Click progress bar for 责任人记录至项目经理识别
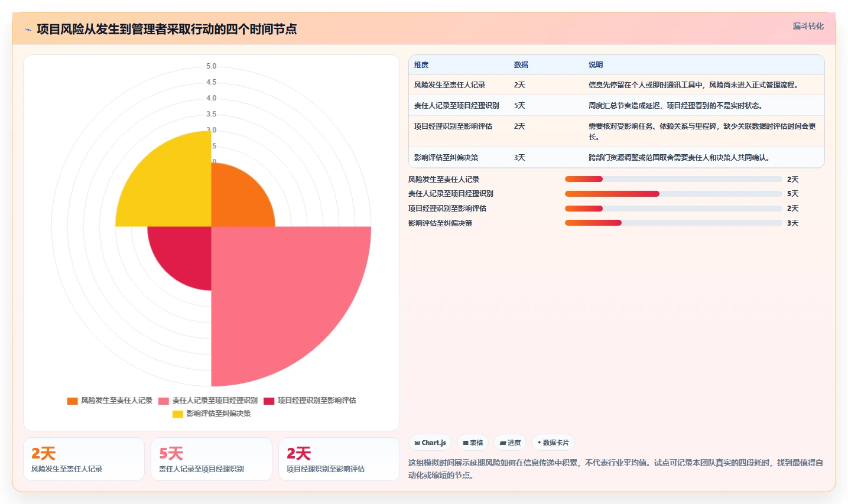Screen dimensions: 848x504 674,194
